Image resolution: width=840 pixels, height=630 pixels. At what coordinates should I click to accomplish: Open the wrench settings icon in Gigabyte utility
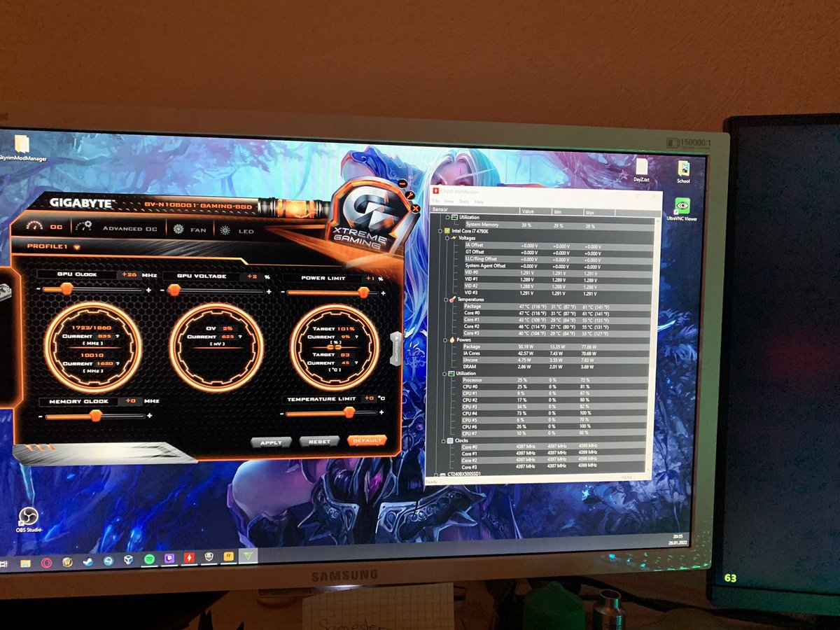coord(409,195)
